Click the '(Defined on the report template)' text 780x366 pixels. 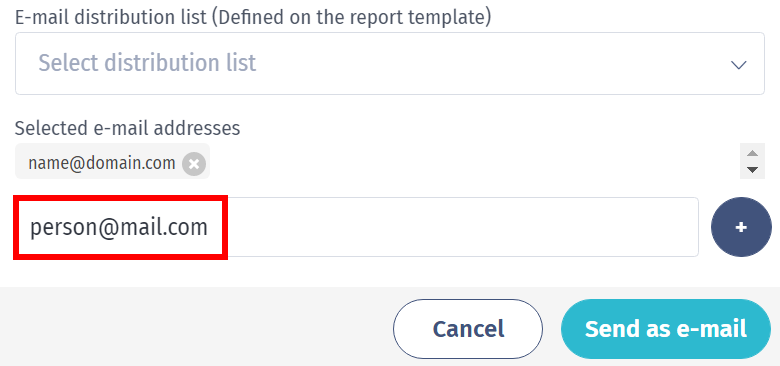(x=355, y=18)
